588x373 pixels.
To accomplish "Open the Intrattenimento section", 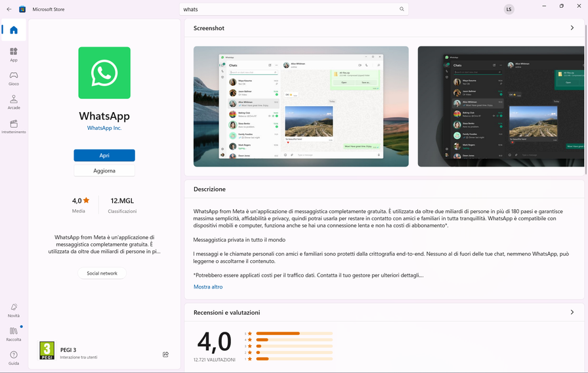I will tap(14, 126).
